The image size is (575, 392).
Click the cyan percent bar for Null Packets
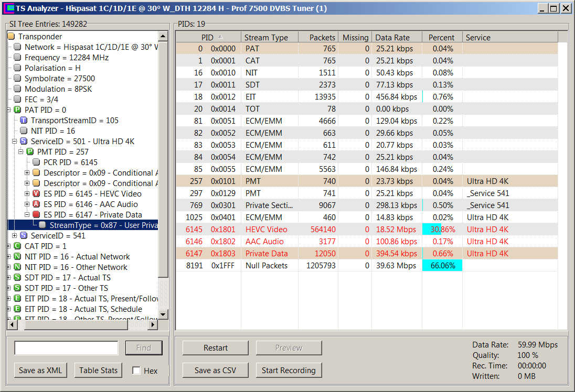coord(442,266)
